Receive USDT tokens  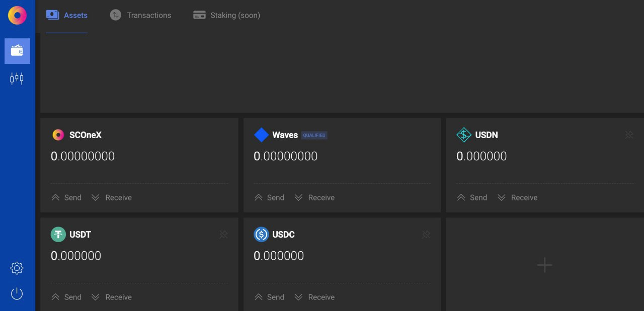point(111,297)
